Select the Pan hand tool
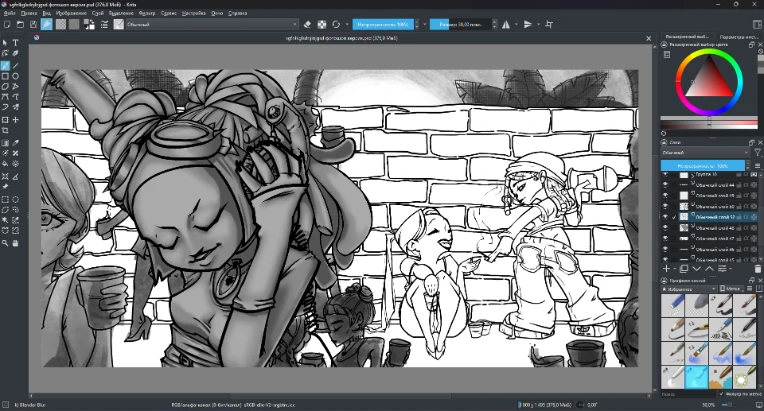 click(x=16, y=243)
